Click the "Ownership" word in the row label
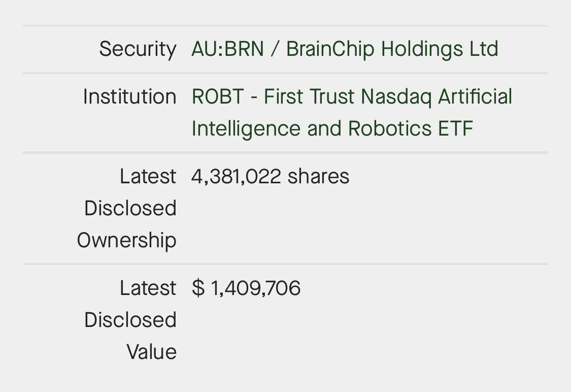Screen dimensions: 571x392 tap(126, 240)
